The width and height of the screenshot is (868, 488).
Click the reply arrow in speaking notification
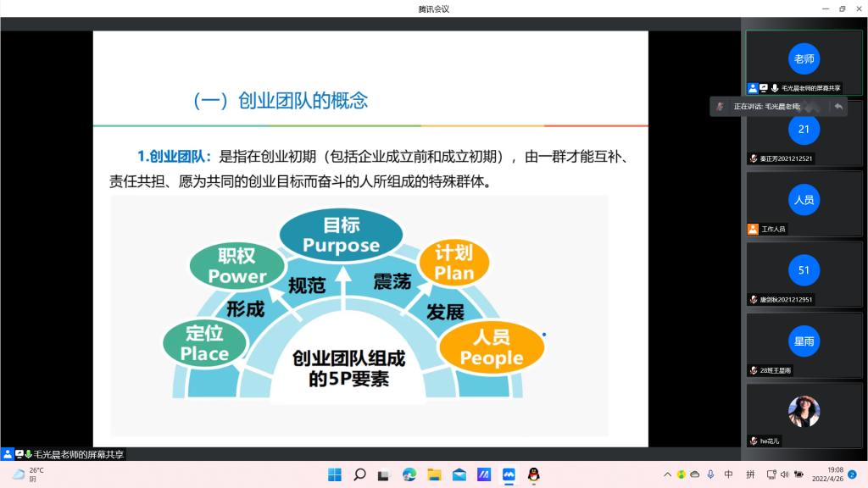pyautogui.click(x=838, y=106)
